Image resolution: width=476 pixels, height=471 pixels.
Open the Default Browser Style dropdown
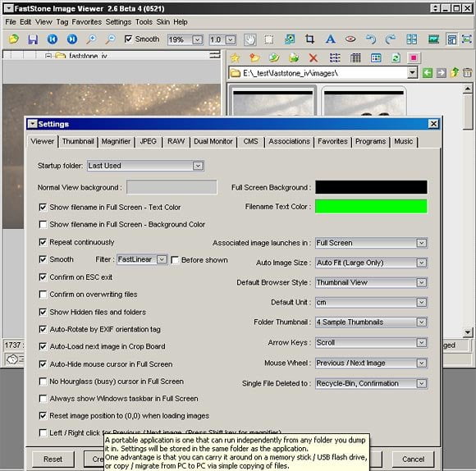[371, 282]
